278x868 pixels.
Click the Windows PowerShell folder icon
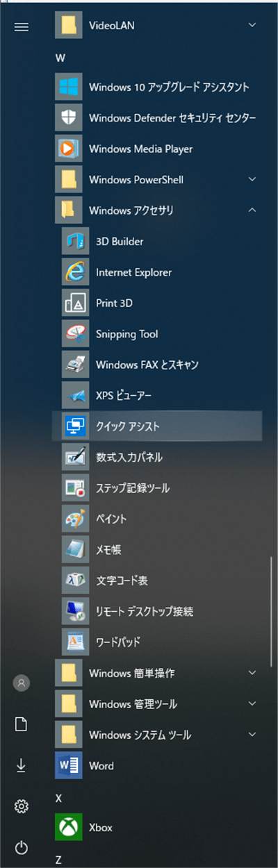[x=68, y=179]
